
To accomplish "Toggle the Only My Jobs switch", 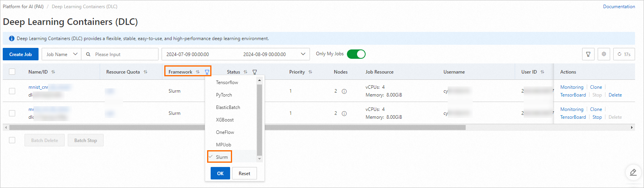I will pos(356,54).
